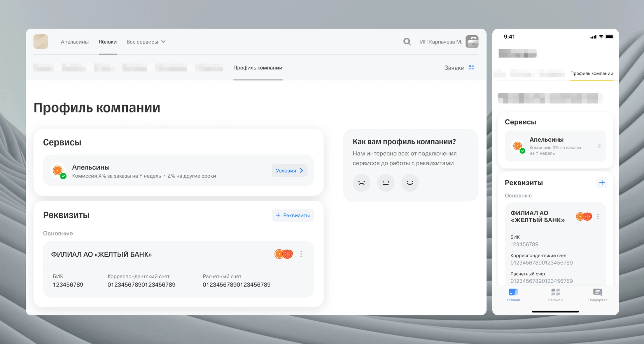This screenshot has height=344, width=644.
Task: Click the orange Апельсины service icon on desktop
Action: point(58,170)
